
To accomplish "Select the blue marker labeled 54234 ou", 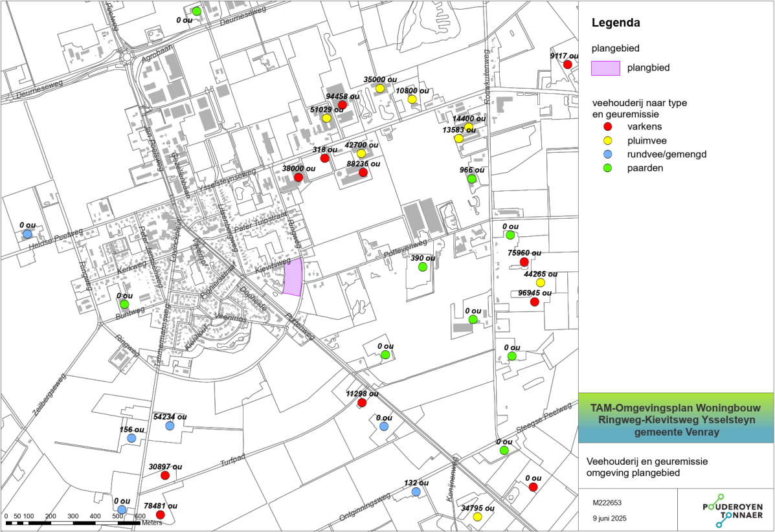I will 170,426.
